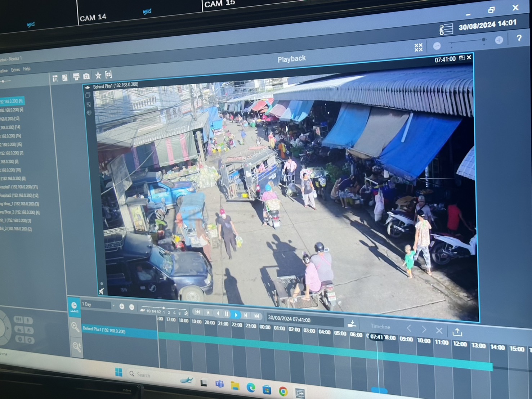The height and width of the screenshot is (399, 532).
Task: Open the Help menu
Action: pyautogui.click(x=27, y=69)
